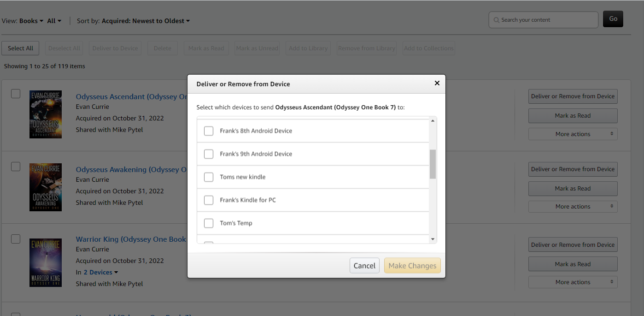Click Deliver or Remove for Odysseus Awakening

pyautogui.click(x=573, y=169)
